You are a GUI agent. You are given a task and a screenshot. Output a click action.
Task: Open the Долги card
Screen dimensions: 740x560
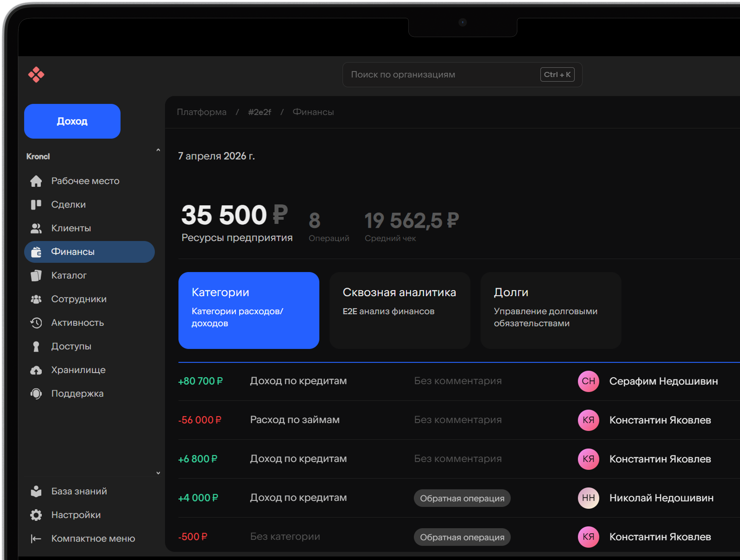coord(551,310)
